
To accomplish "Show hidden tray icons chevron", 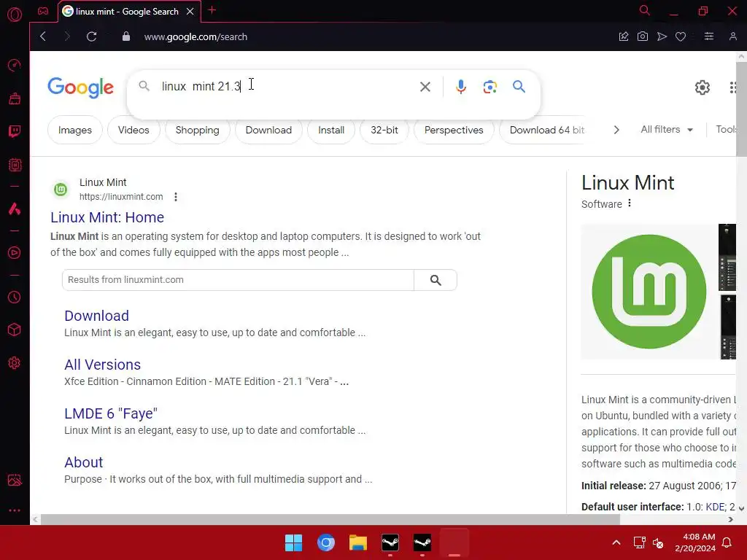I will point(616,542).
